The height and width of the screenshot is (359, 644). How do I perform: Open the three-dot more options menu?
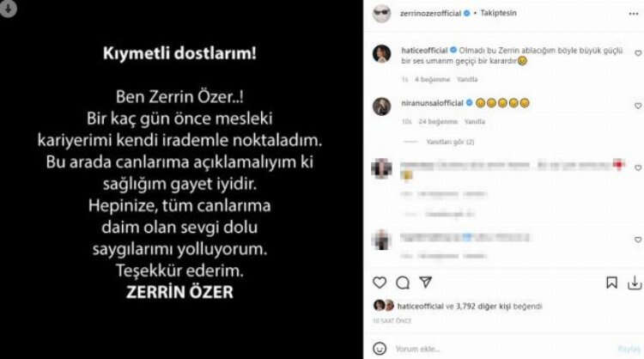(x=634, y=14)
